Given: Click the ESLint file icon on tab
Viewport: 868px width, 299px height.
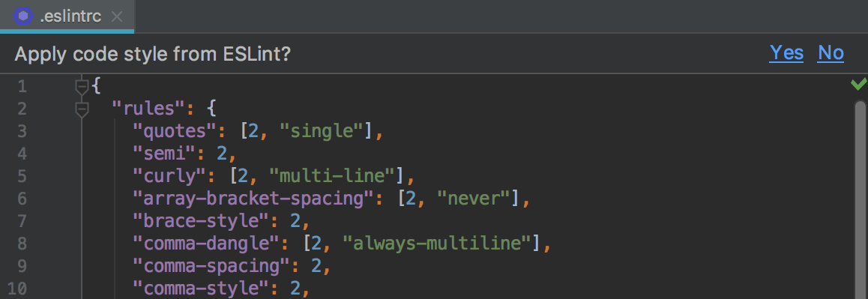Looking at the screenshot, I should [23, 16].
